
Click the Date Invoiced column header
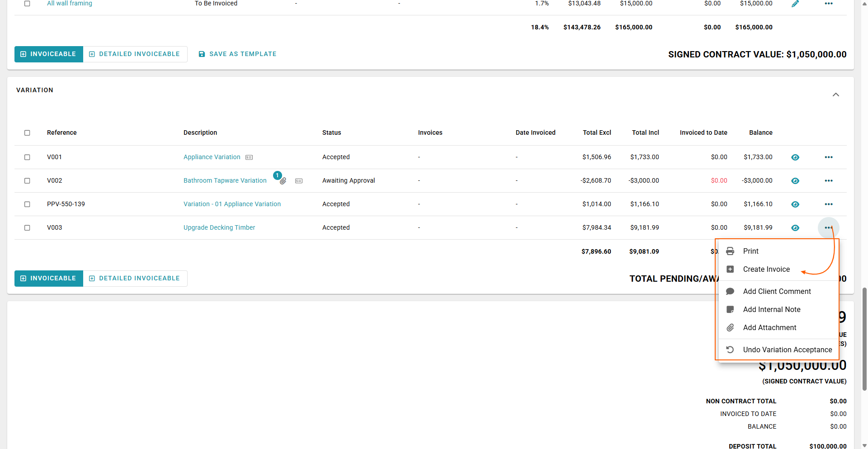(x=536, y=132)
